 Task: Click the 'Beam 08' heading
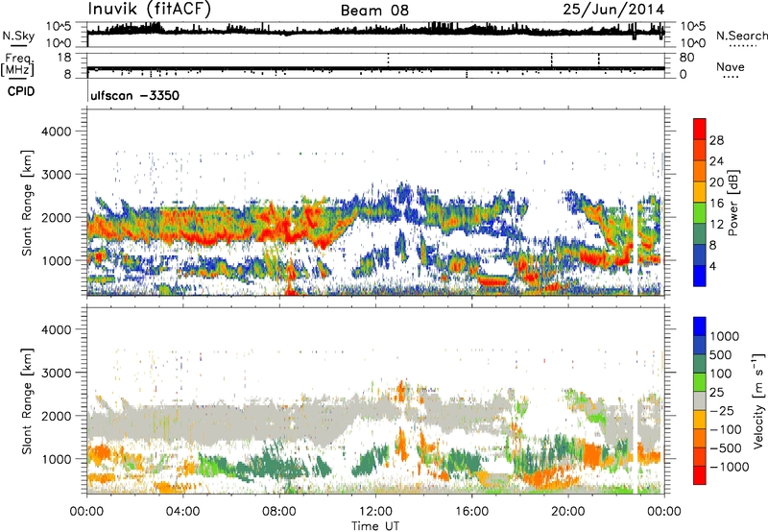(374, 11)
